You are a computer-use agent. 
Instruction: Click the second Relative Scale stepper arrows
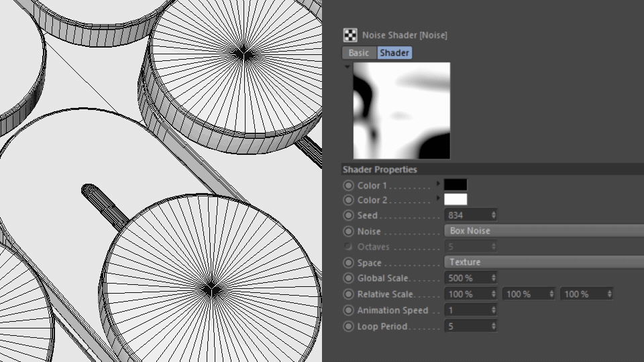click(551, 294)
